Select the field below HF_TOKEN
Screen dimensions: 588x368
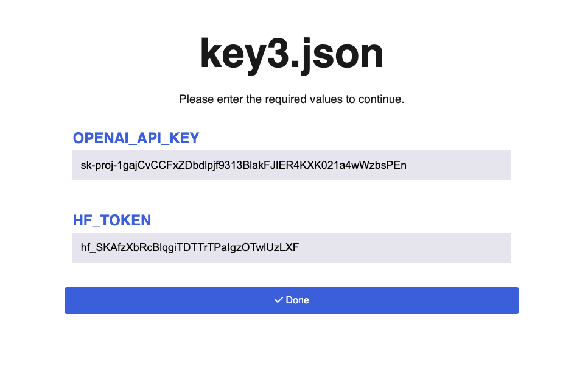tap(292, 248)
